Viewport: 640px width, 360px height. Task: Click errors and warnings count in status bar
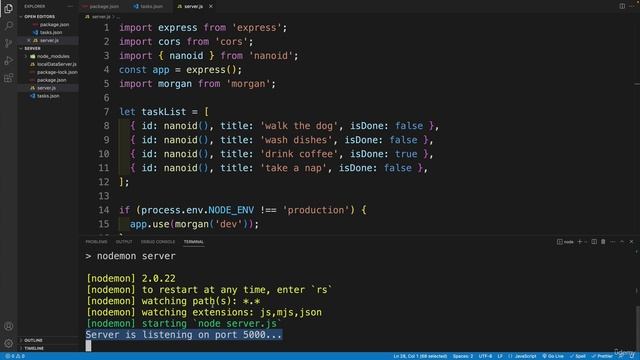[15, 356]
